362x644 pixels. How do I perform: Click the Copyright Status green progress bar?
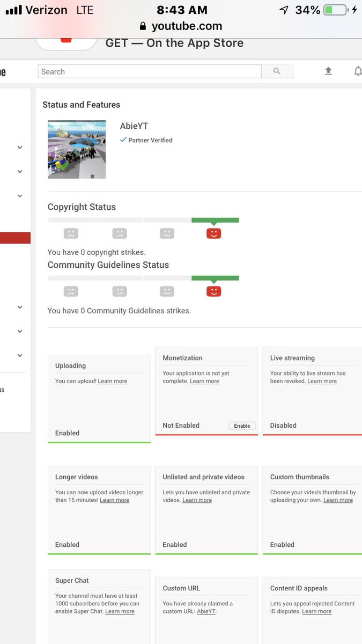215,220
